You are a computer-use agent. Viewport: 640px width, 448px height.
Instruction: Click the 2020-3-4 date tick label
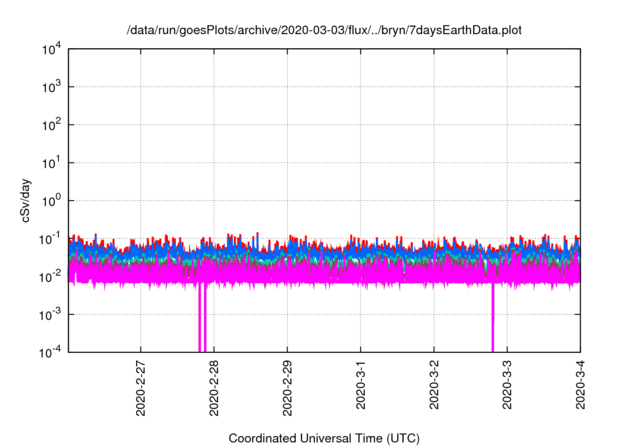point(580,385)
